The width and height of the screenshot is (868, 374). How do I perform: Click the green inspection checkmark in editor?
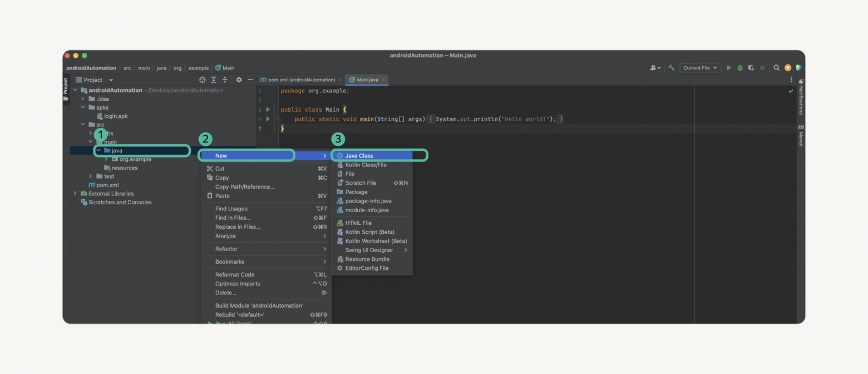pos(791,91)
